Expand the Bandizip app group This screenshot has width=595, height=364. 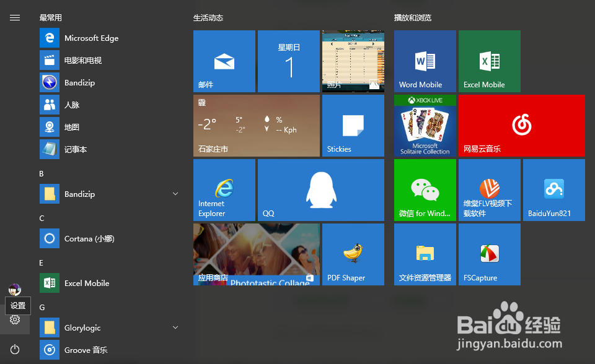[x=175, y=194]
